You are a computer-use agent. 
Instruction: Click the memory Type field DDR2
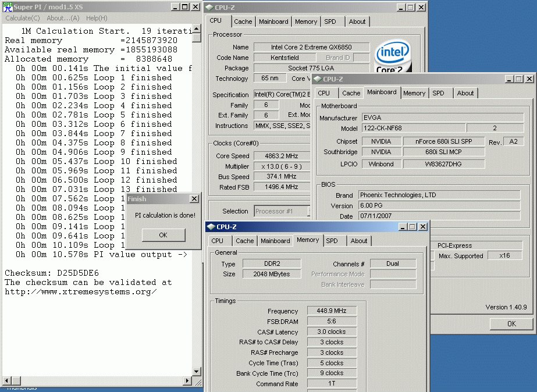coord(272,263)
